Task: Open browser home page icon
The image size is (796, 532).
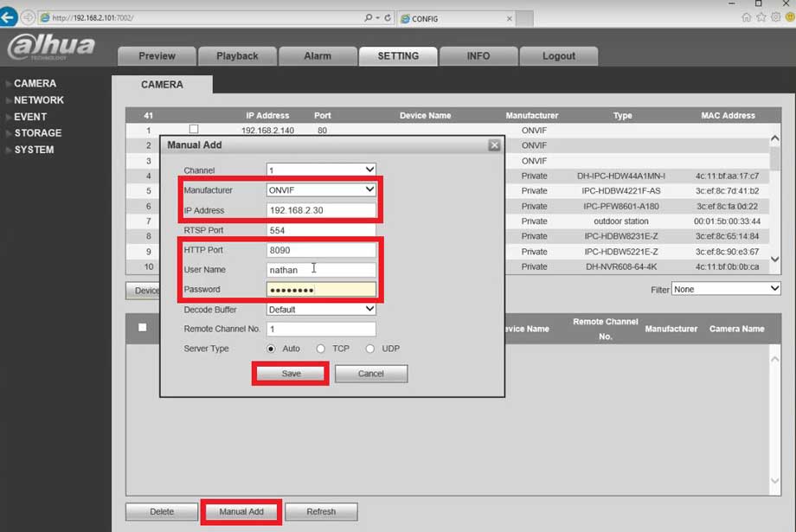Action: click(747, 17)
